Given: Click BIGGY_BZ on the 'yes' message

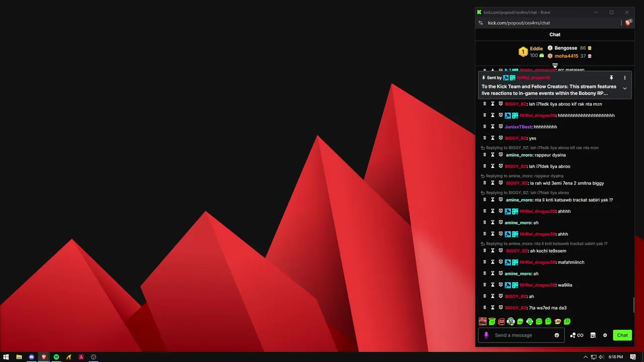Looking at the screenshot, I should coord(516,138).
